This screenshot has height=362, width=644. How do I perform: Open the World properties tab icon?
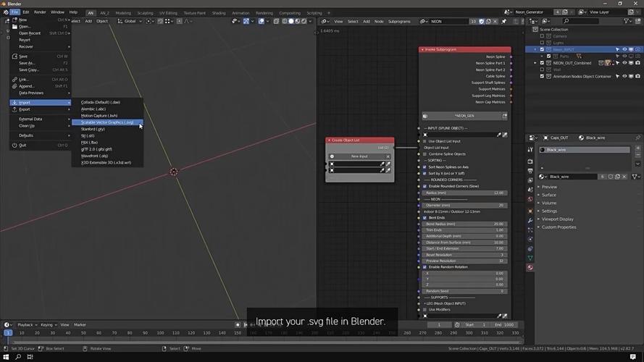pos(530,200)
